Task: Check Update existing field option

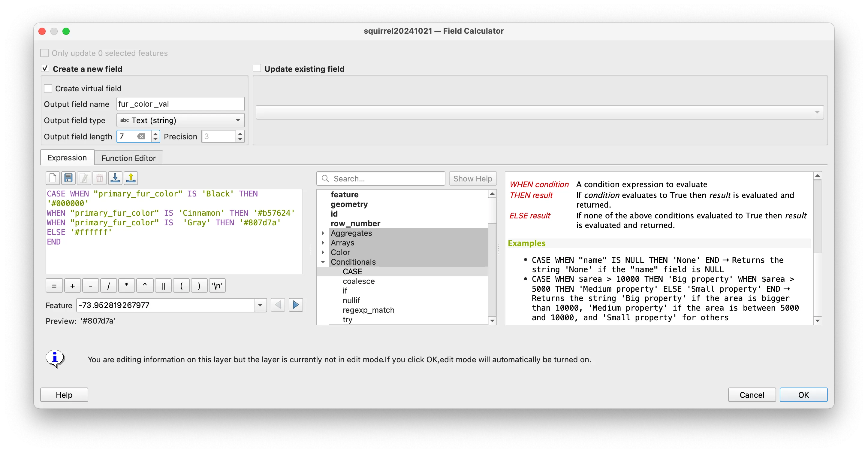Action: [257, 68]
